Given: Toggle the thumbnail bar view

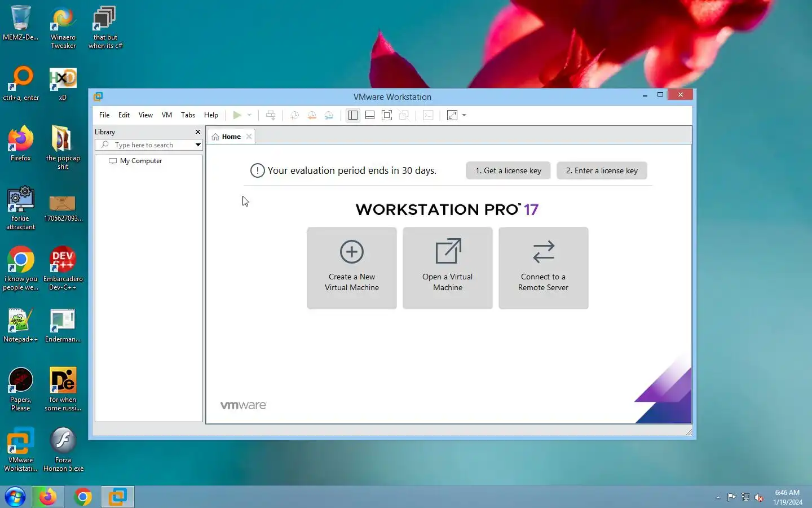Looking at the screenshot, I should 370,115.
